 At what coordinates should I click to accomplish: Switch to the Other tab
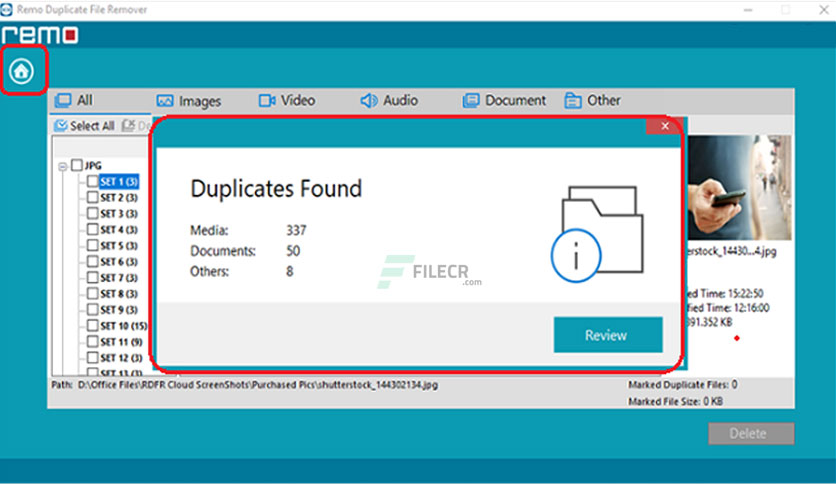point(592,100)
